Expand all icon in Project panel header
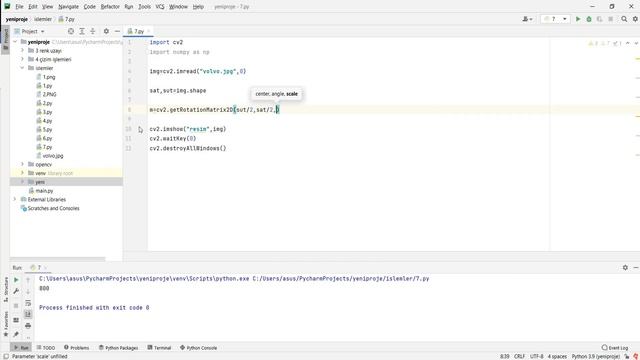 [82, 31]
